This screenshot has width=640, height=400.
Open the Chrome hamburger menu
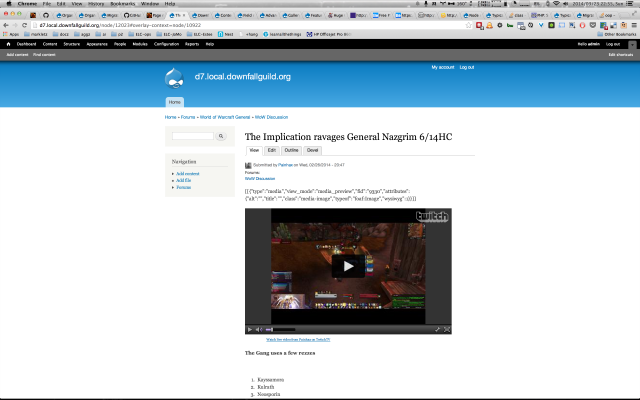pos(634,25)
